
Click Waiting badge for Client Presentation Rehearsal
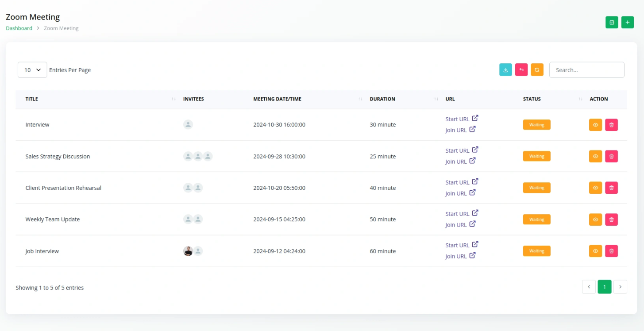[536, 188]
